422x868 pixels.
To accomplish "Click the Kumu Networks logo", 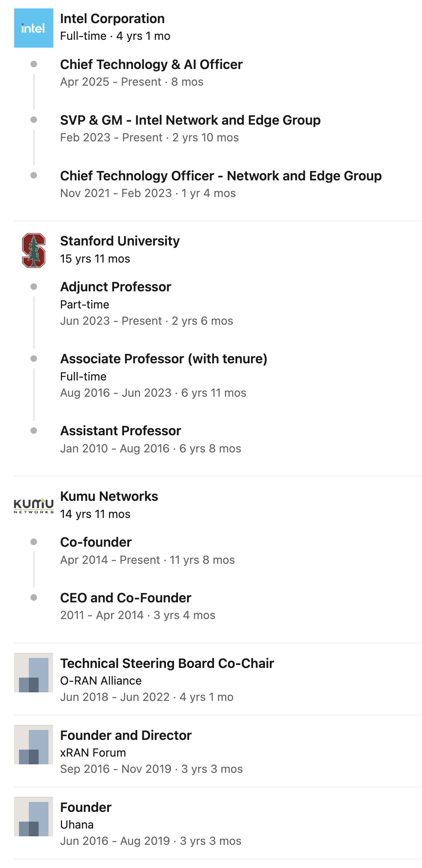I will coord(33,506).
